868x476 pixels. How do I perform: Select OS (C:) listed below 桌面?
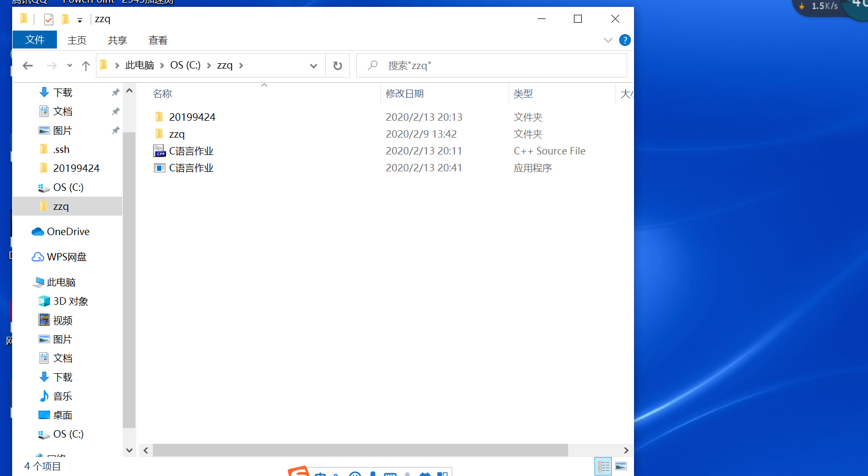(x=68, y=434)
